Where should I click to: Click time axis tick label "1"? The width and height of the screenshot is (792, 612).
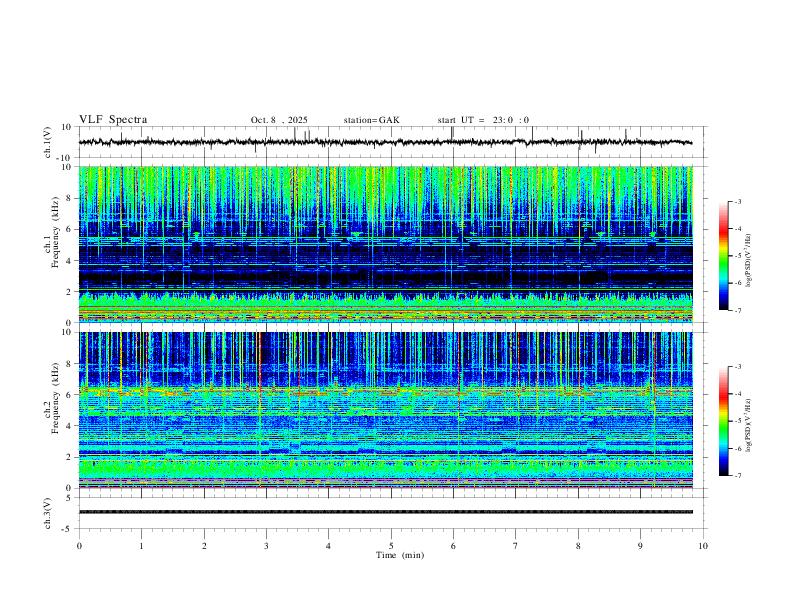(141, 546)
